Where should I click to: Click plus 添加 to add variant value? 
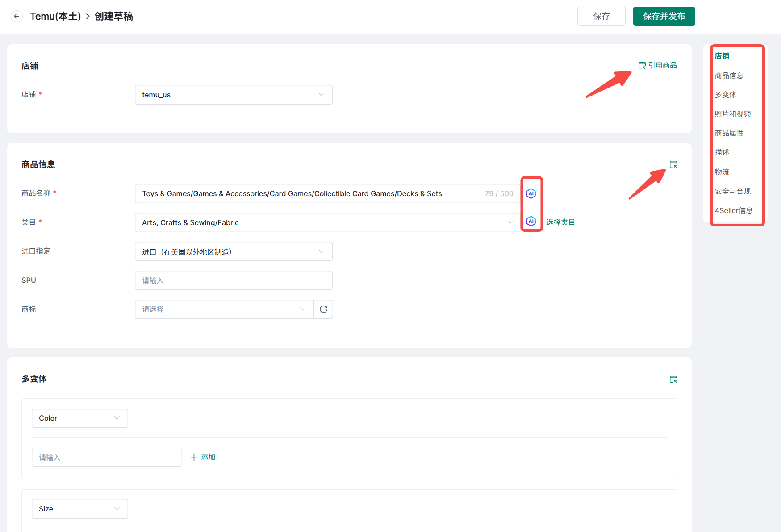point(203,457)
